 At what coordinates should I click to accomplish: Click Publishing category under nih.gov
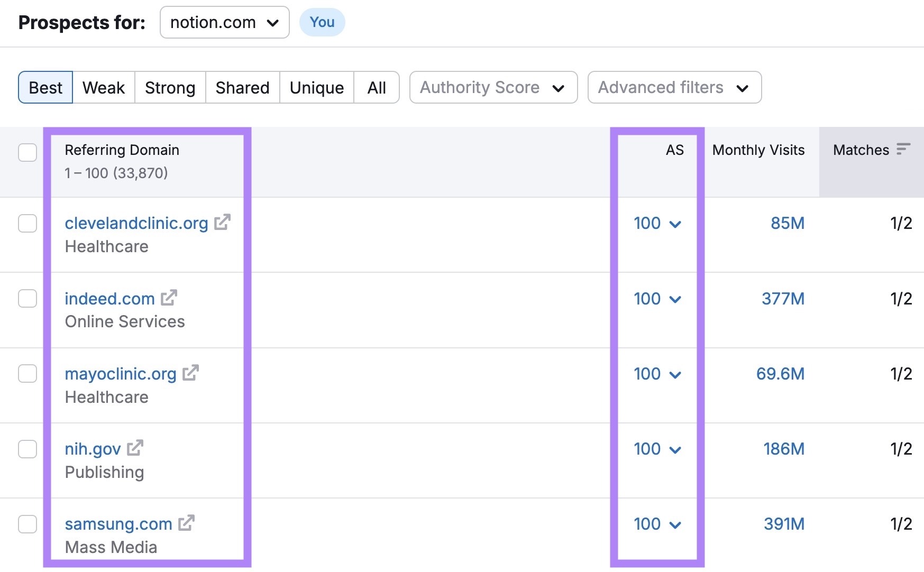[104, 472]
